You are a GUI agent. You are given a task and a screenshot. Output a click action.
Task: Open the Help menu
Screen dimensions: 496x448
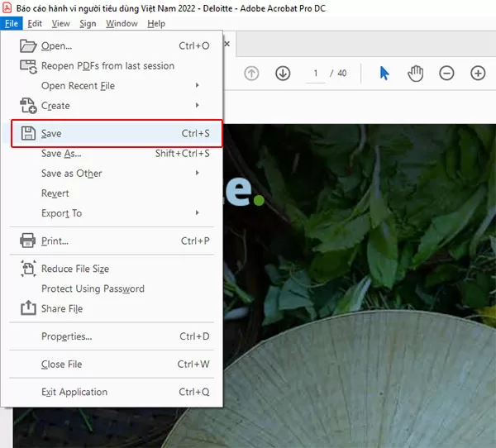pos(156,24)
